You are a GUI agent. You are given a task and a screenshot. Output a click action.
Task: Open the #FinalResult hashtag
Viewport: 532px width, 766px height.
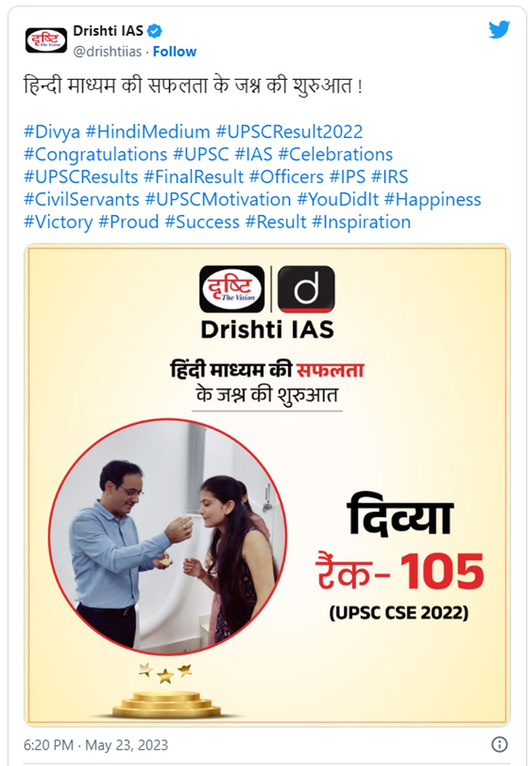[x=194, y=177]
